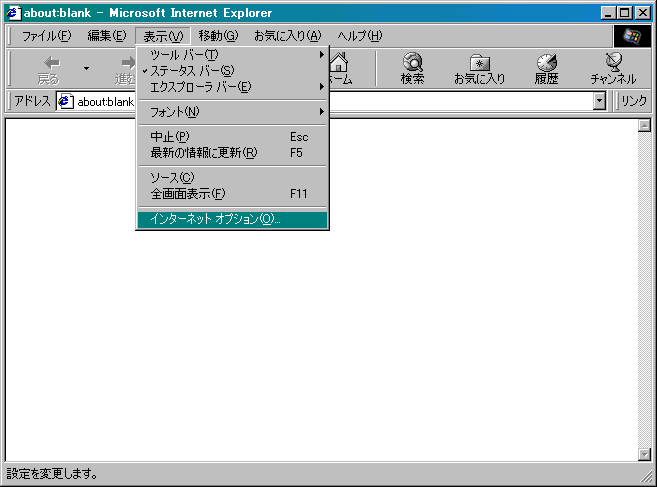Open the ヘルプ(H) menu
This screenshot has width=657, height=487.
(360, 36)
